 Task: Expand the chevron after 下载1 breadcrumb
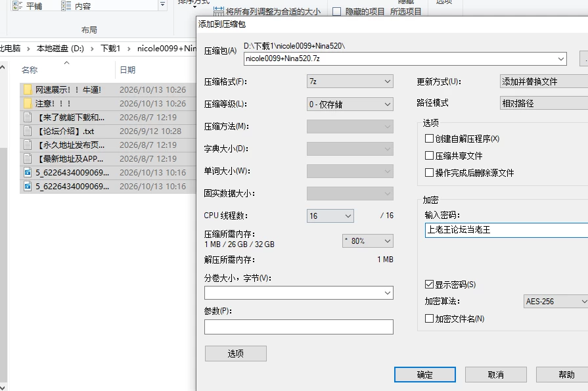[x=129, y=49]
